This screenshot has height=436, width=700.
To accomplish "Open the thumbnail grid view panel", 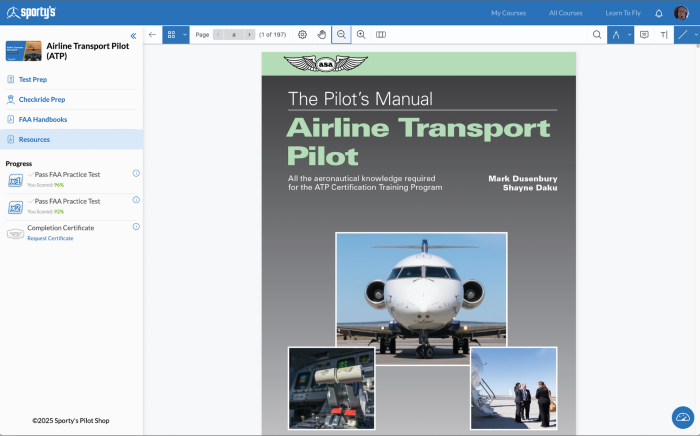I will [171, 34].
